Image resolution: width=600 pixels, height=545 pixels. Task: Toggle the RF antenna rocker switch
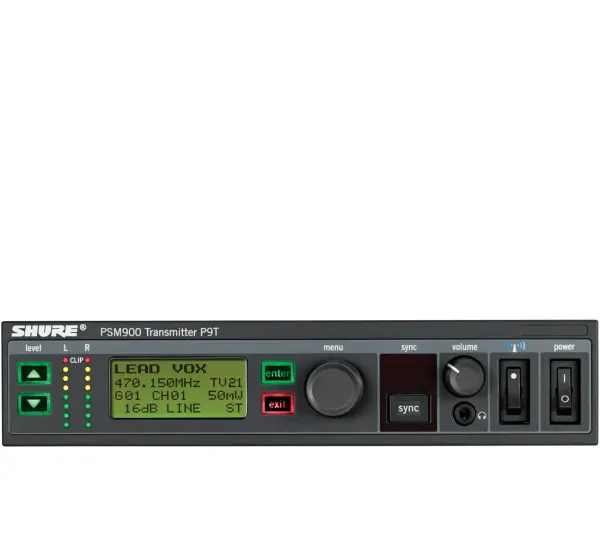[x=515, y=388]
